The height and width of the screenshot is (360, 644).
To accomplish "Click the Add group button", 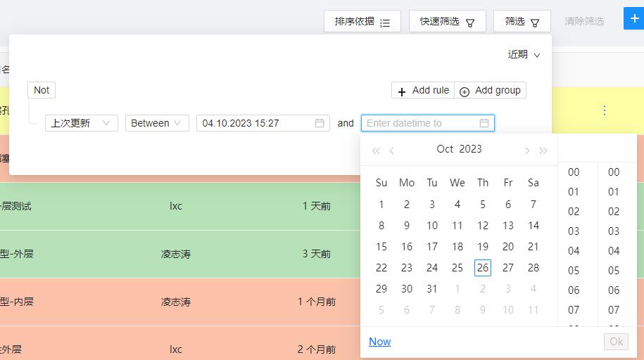I will click(x=490, y=91).
